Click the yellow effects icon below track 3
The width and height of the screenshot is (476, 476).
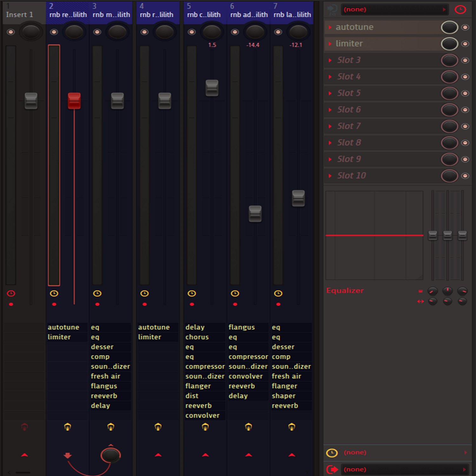click(111, 427)
